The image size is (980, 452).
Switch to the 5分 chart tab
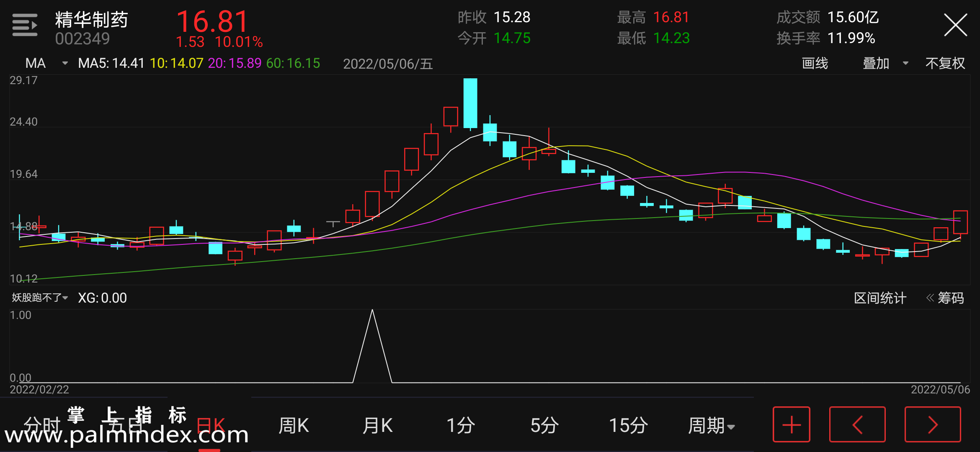point(544,426)
